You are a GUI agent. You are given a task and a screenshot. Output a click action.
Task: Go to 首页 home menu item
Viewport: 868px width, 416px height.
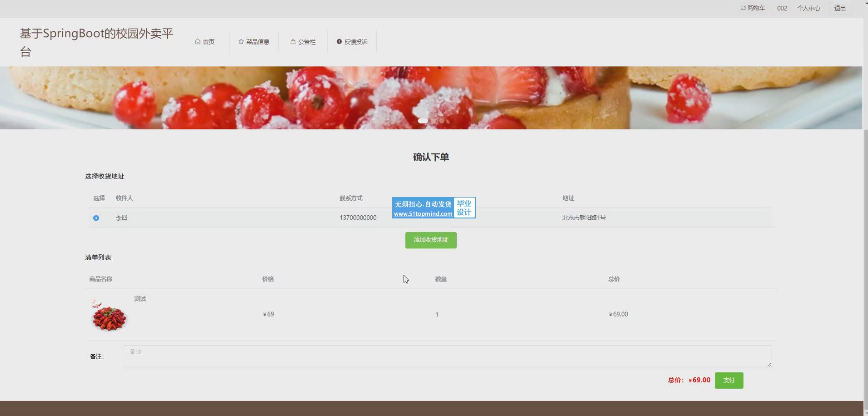(x=205, y=42)
